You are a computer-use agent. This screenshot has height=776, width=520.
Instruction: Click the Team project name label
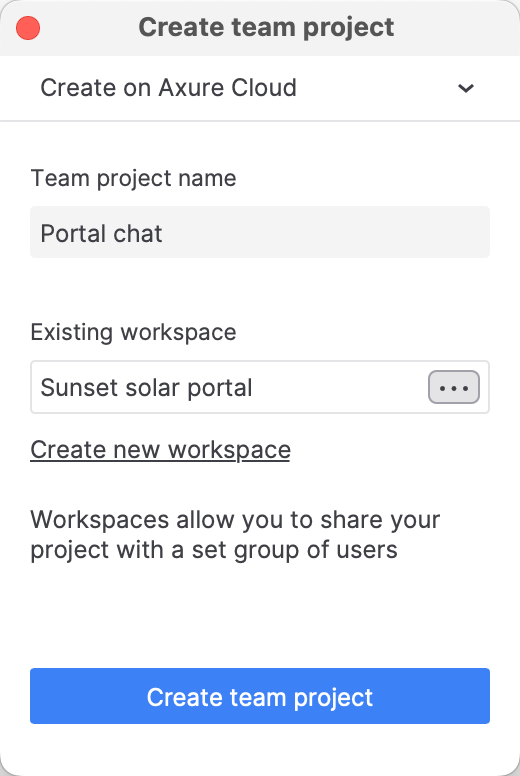tap(134, 178)
